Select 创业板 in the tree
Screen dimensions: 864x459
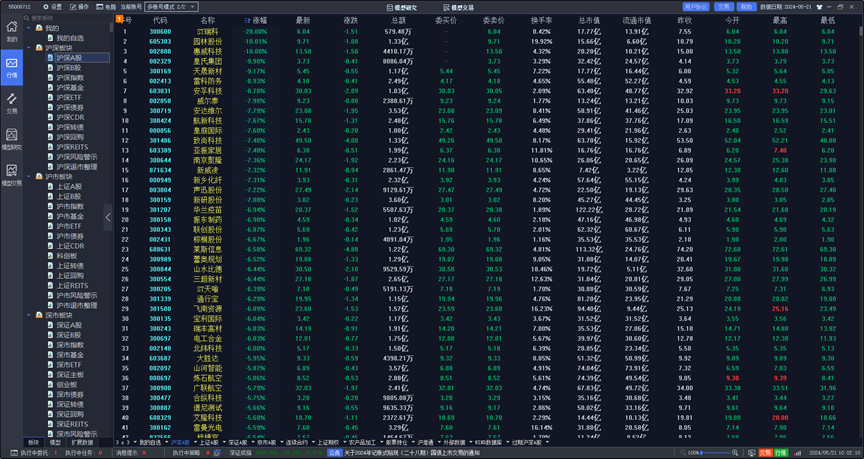coord(67,385)
